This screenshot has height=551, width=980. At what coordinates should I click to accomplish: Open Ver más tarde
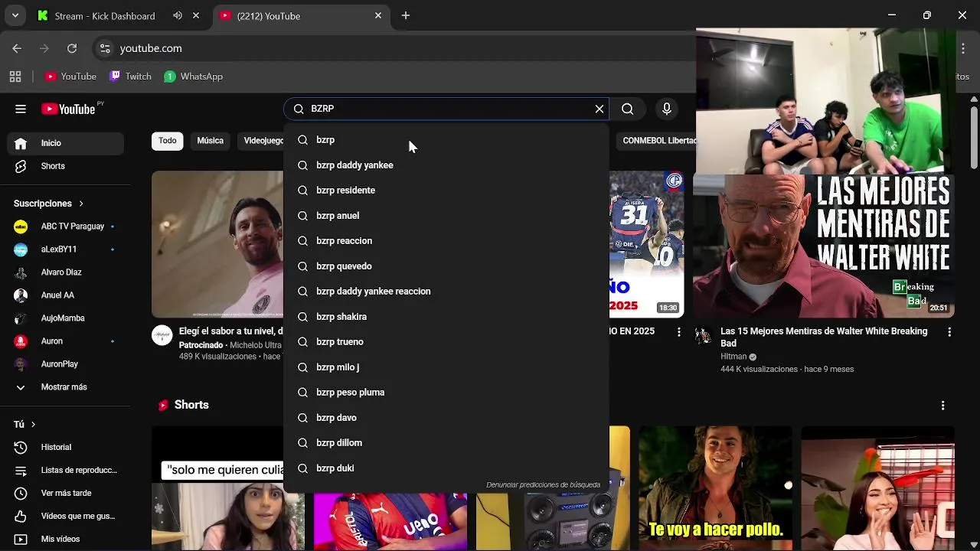pos(66,493)
